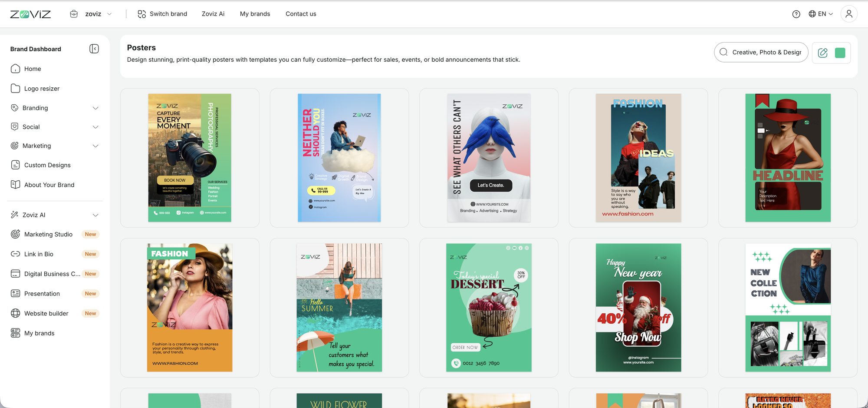The image size is (868, 408).
Task: Click the search field for posters
Action: click(761, 52)
